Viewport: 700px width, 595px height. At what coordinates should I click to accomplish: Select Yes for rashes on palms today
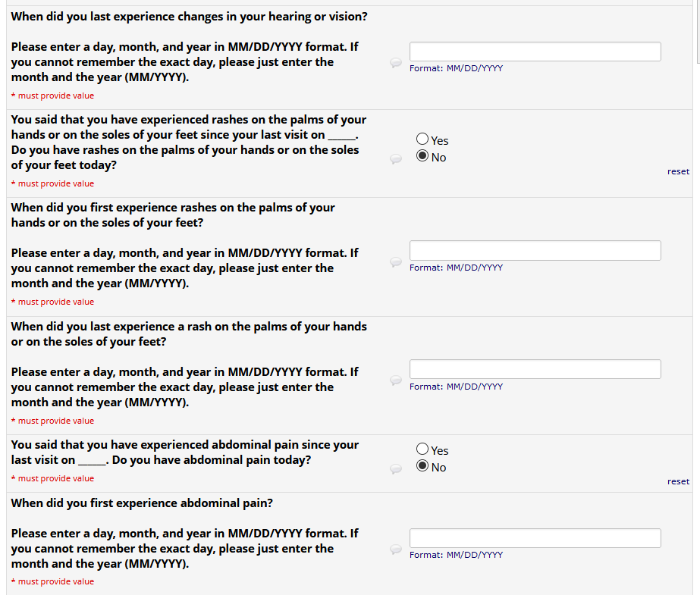point(422,139)
